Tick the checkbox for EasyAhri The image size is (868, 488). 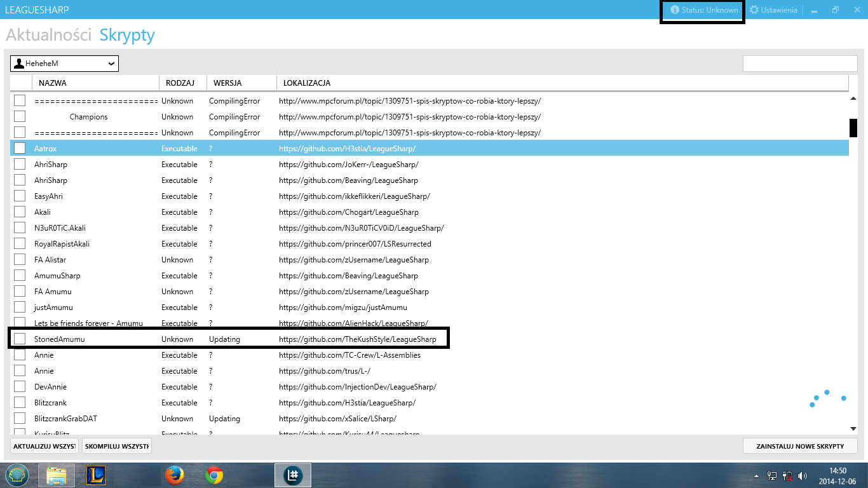(20, 196)
